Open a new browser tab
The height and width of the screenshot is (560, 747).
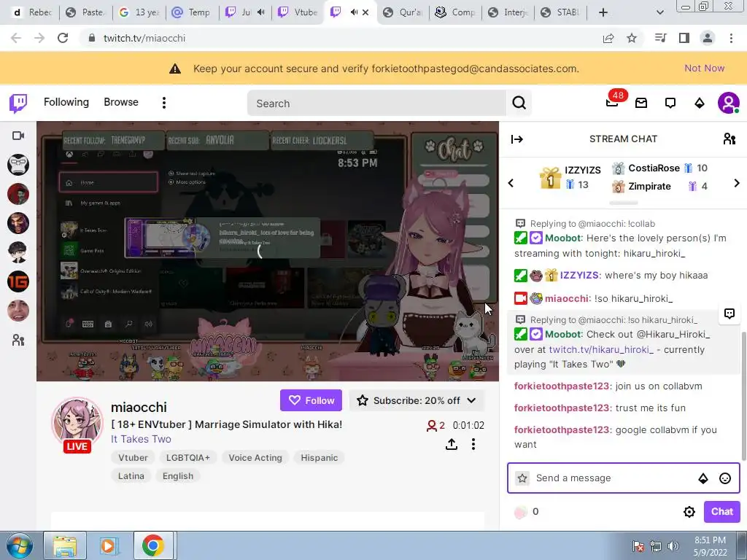[x=603, y=12]
